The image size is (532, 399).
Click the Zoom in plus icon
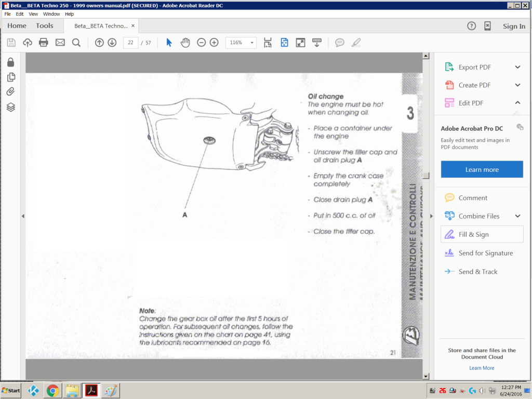pyautogui.click(x=214, y=43)
